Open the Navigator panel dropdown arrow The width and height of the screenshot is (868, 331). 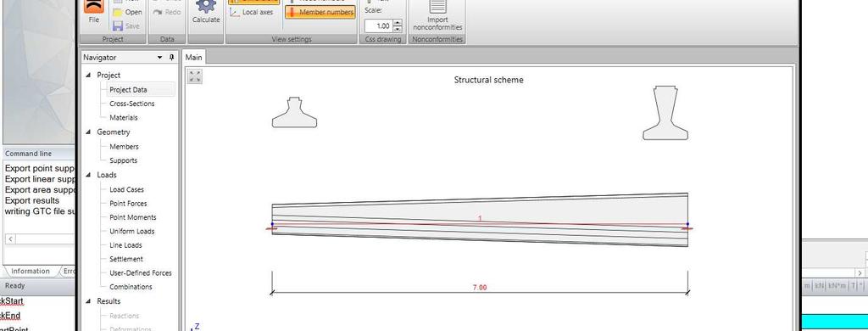point(160,57)
